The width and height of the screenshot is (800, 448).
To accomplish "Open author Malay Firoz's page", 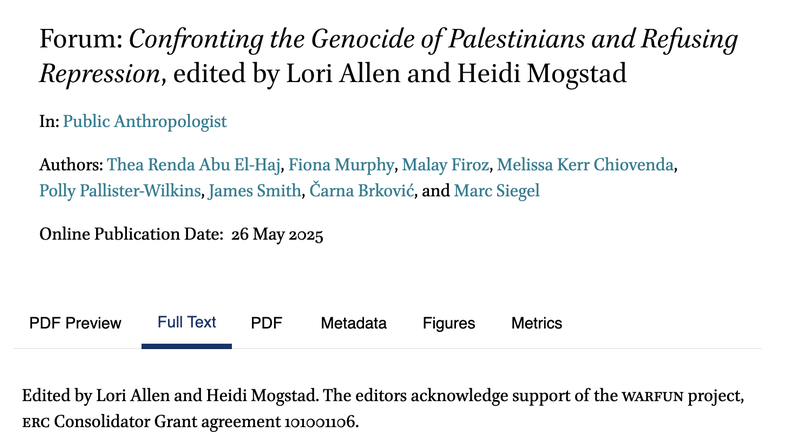I will [445, 165].
